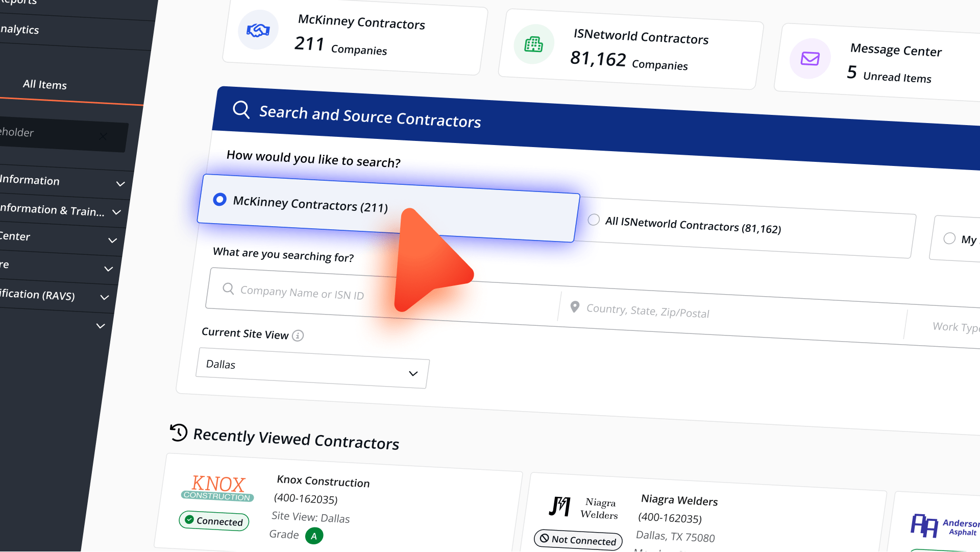
Task: Expand the Center sidebar section chevron
Action: [113, 241]
